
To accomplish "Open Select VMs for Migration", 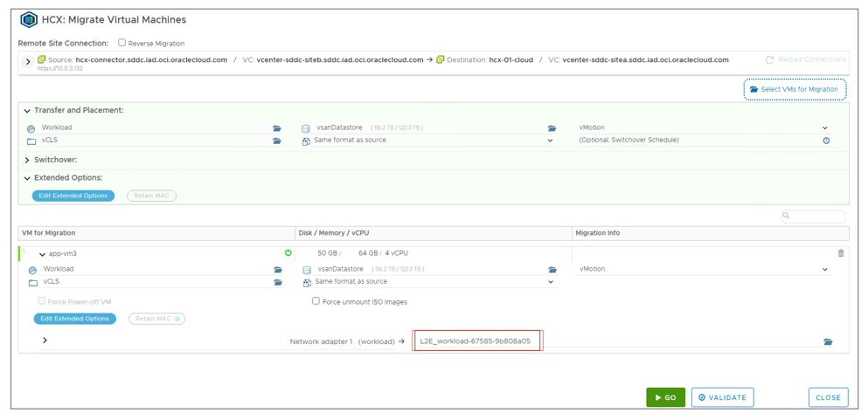I will point(795,89).
